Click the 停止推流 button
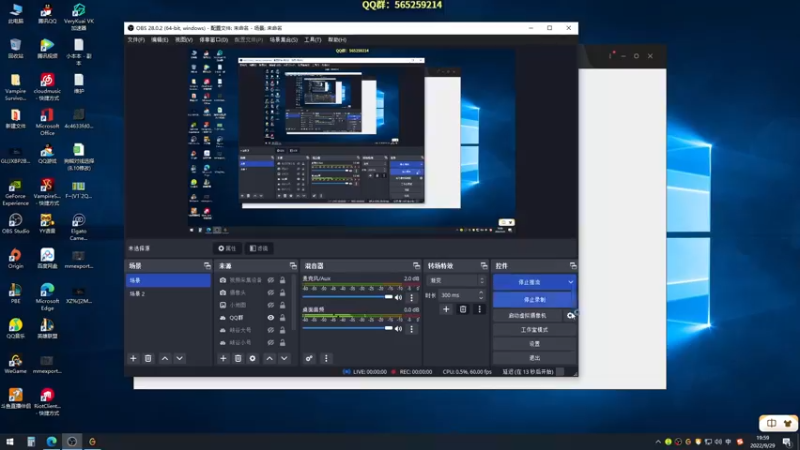Viewport: 800px width, 450px height. pyautogui.click(x=529, y=282)
